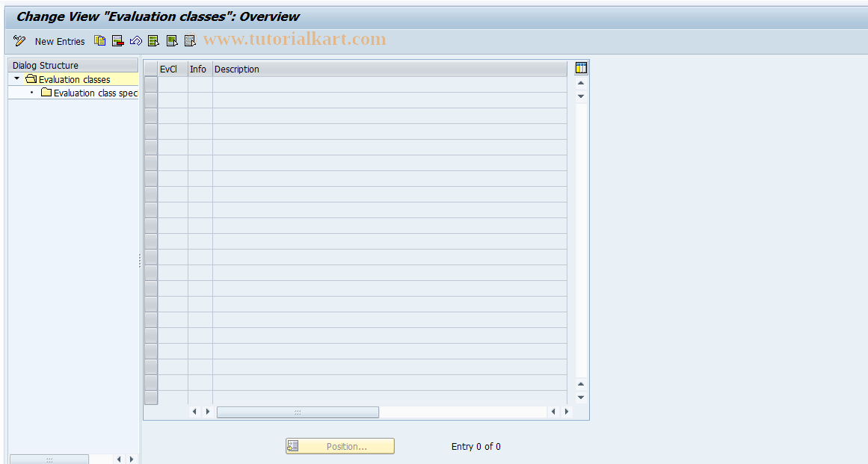The image size is (868, 464).
Task: Click the Select Block icon
Action: (172, 41)
